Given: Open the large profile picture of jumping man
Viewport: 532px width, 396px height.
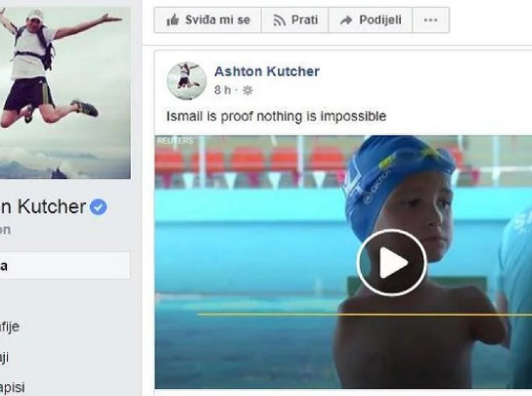Looking at the screenshot, I should coord(65,93).
